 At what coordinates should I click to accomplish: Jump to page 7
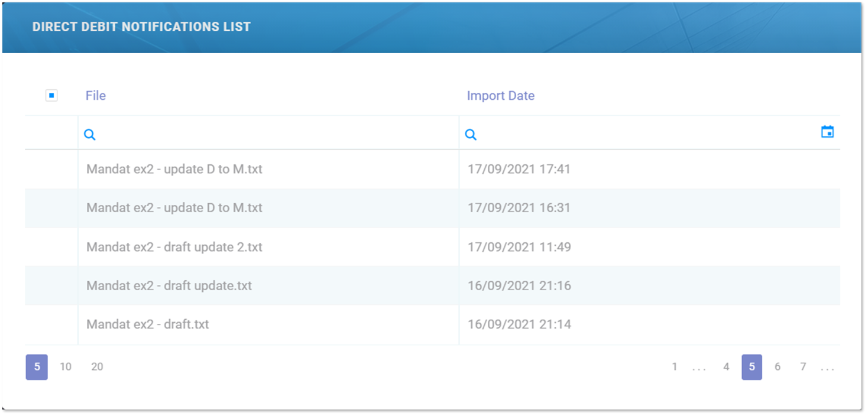point(803,367)
